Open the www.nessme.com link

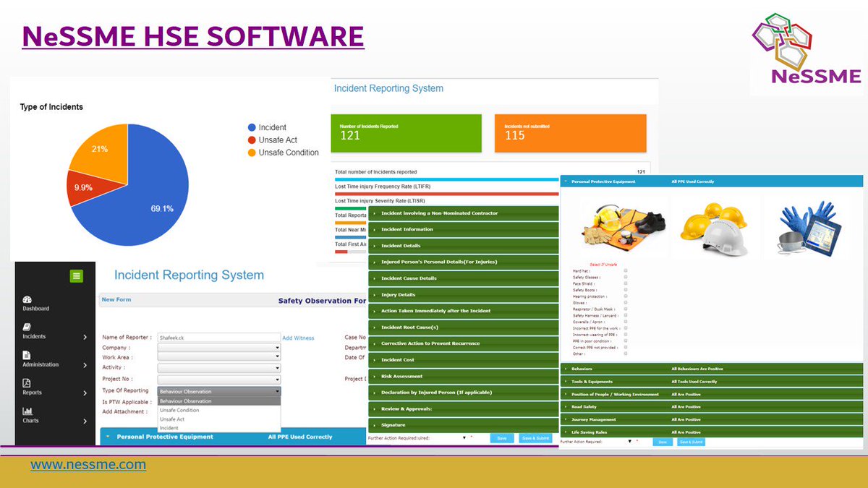point(88,465)
